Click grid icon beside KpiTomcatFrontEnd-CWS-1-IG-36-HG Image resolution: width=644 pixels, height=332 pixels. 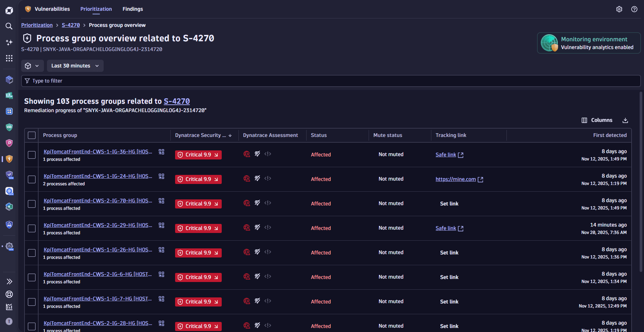[x=161, y=152]
